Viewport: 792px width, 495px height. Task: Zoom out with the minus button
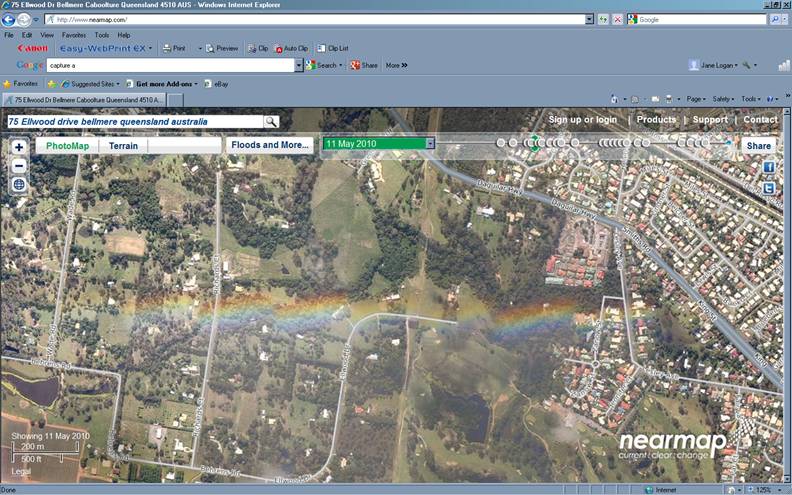pos(19,165)
